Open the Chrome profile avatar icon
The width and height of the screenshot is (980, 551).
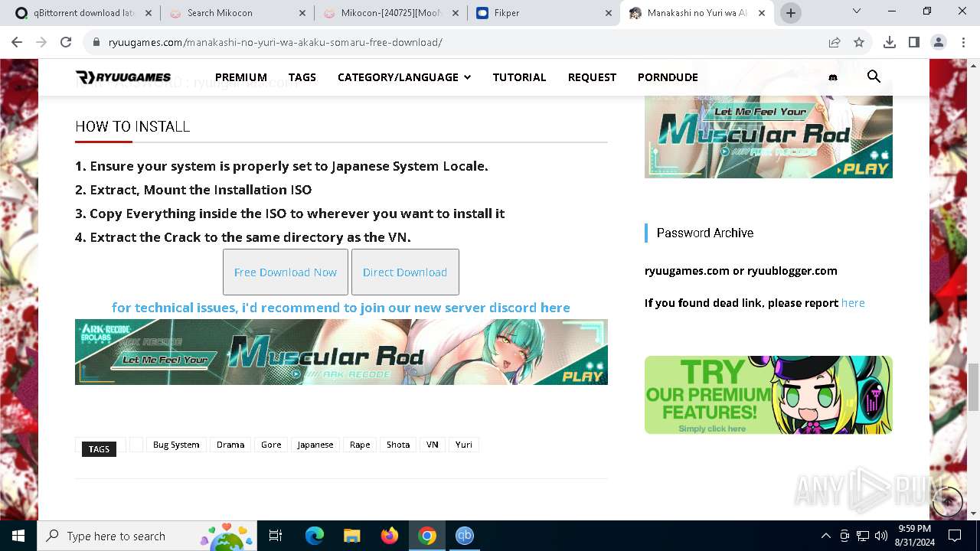939,42
